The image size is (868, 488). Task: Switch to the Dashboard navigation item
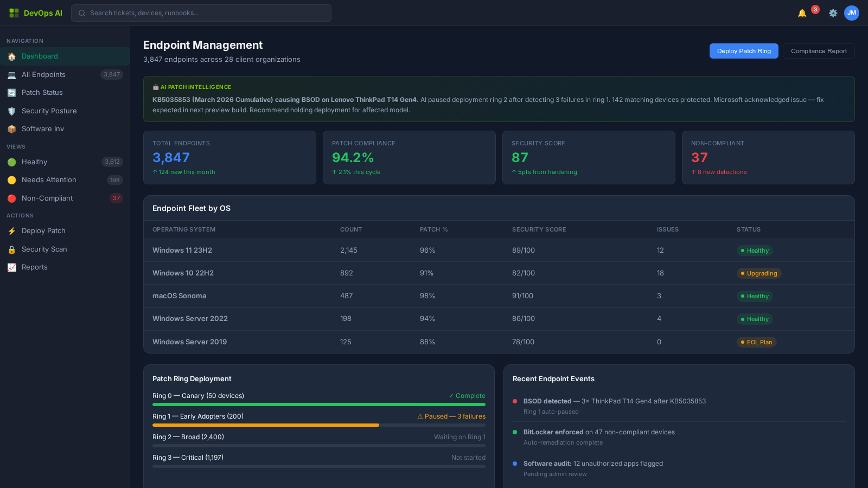tap(40, 56)
